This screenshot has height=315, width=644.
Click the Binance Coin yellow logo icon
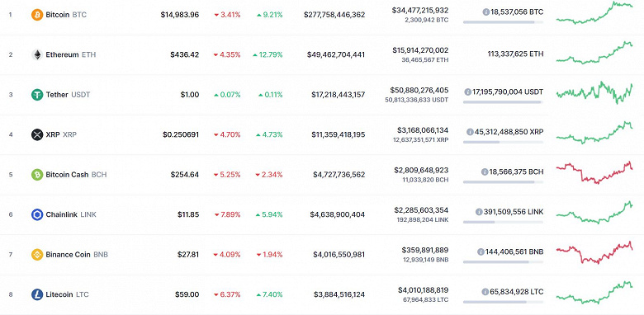tap(37, 255)
